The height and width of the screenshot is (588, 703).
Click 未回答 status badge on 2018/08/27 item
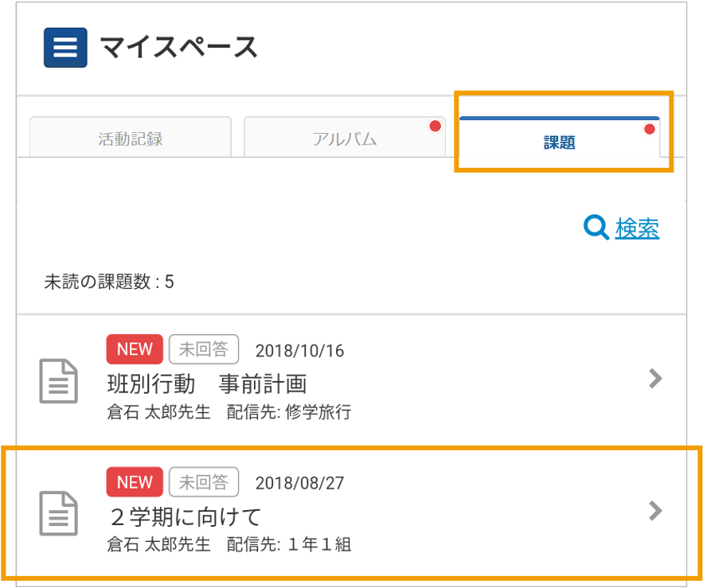pyautogui.click(x=204, y=482)
